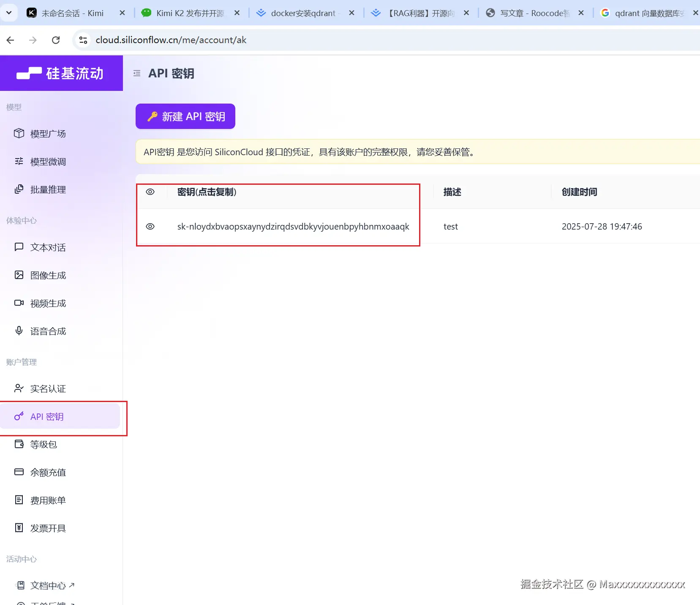This screenshot has height=605, width=700.
Task: Open the 模型广场 cube icon
Action: tap(19, 134)
